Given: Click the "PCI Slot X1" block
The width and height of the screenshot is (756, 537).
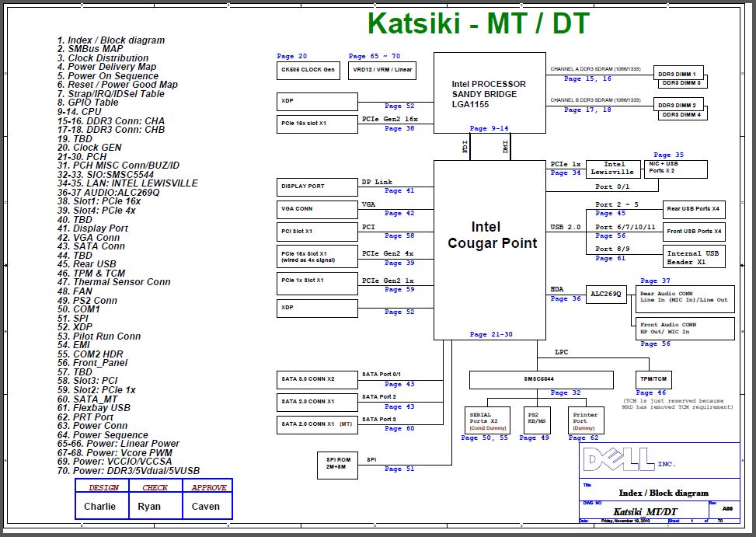Looking at the screenshot, I should (x=317, y=232).
